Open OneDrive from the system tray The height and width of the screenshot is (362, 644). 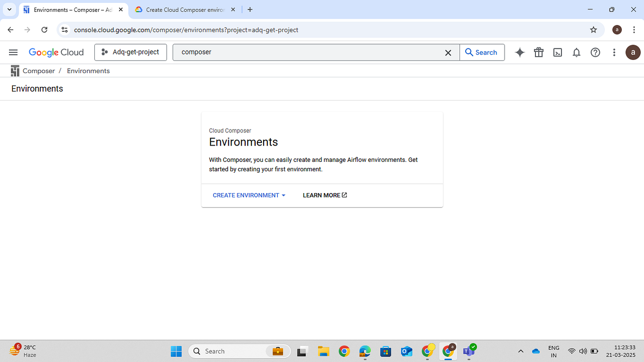pyautogui.click(x=536, y=351)
